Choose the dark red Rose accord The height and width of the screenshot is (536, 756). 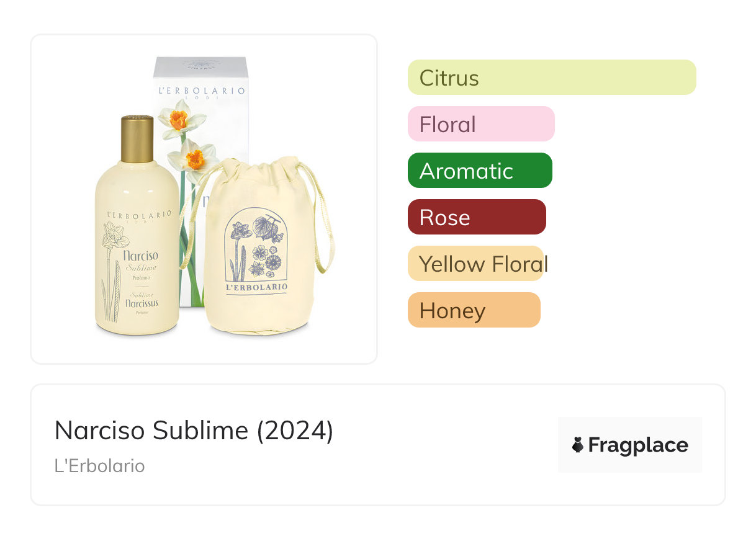[476, 217]
